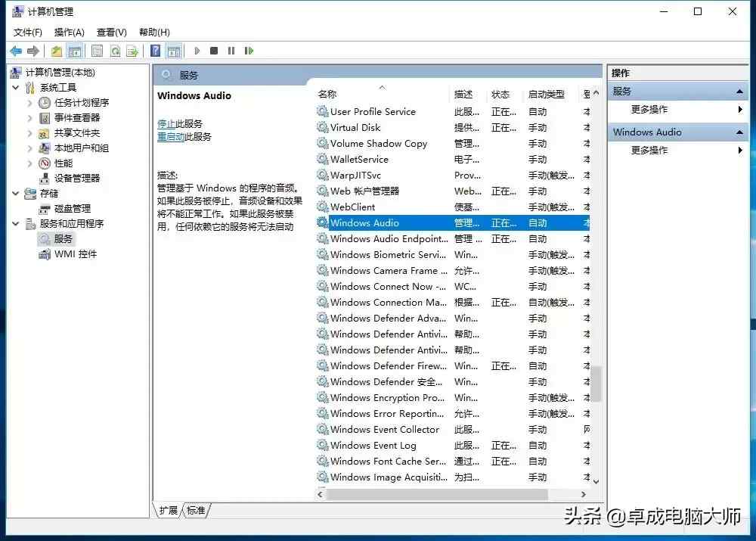Select 本地用户和组 in the tree
Image resolution: width=756 pixels, height=541 pixels.
82,148
